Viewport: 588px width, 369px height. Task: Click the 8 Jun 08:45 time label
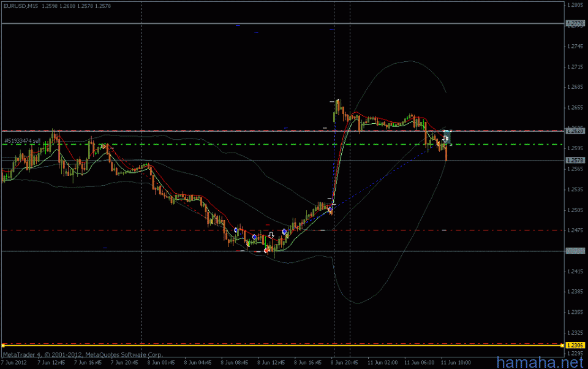tap(235, 363)
